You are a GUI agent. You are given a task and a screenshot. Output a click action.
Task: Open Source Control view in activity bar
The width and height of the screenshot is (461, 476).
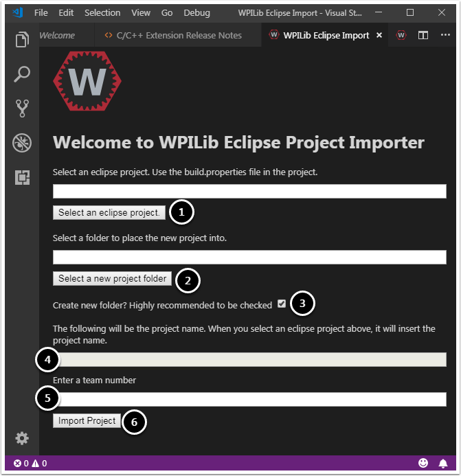click(x=22, y=109)
